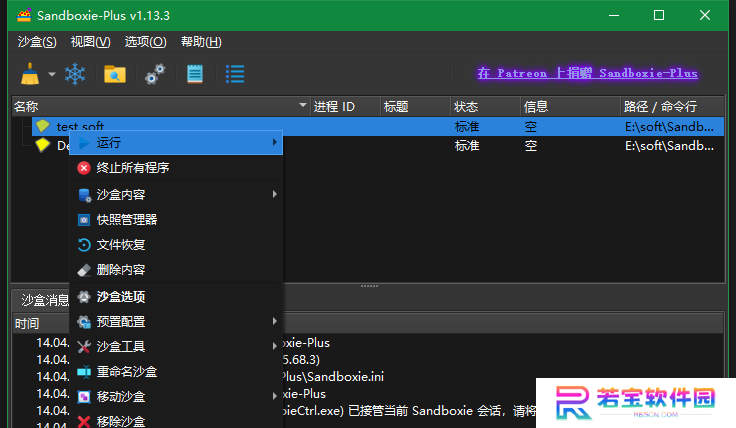This screenshot has width=736, height=428.
Task: Click the 信息 column header
Action: pyautogui.click(x=570, y=107)
